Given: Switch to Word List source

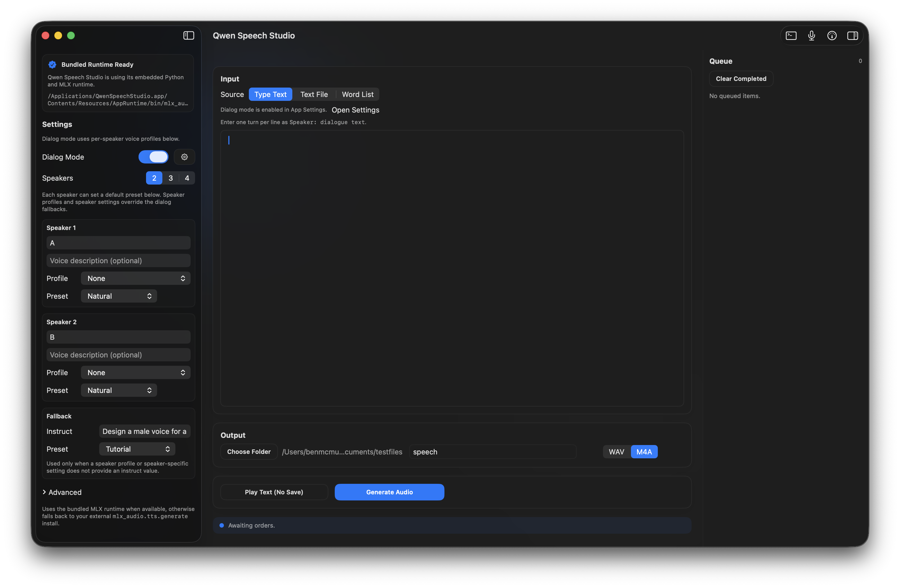Looking at the screenshot, I should point(358,94).
